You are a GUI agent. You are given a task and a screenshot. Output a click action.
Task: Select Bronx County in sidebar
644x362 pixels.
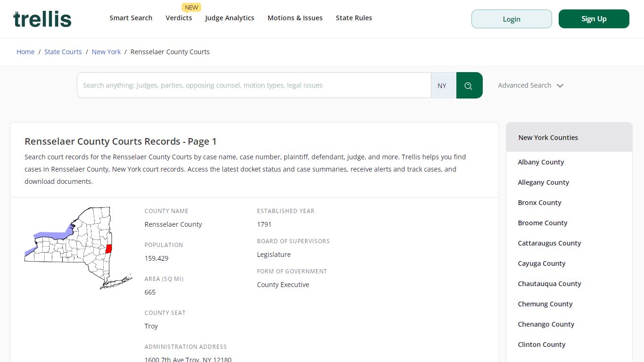tap(539, 203)
